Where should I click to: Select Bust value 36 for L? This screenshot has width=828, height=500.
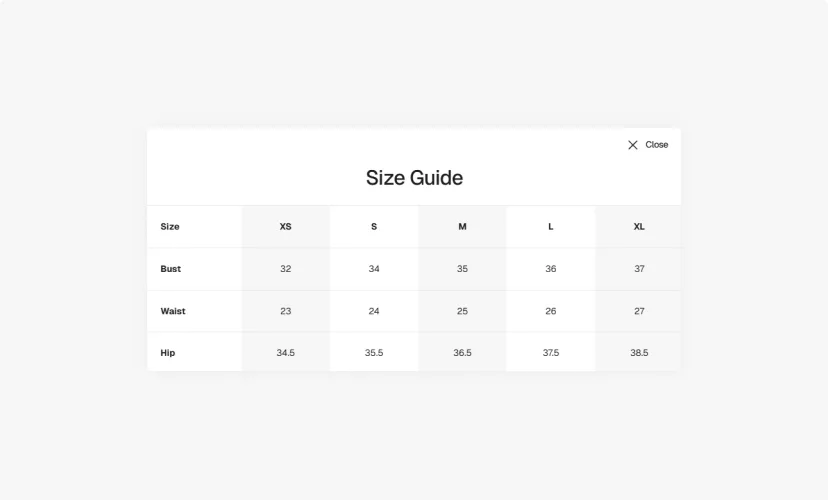click(x=551, y=269)
